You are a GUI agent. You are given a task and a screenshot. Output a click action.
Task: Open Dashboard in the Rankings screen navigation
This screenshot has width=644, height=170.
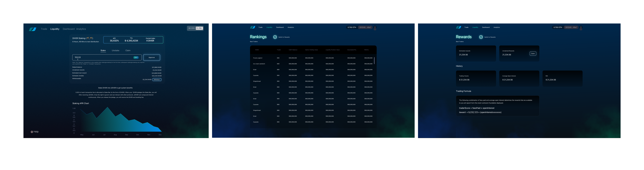[x=280, y=27]
